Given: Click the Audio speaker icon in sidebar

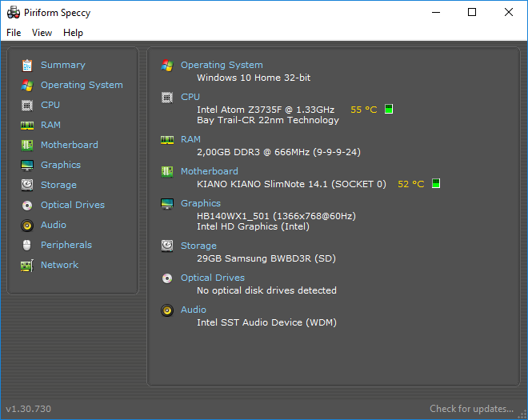Looking at the screenshot, I should (x=27, y=226).
